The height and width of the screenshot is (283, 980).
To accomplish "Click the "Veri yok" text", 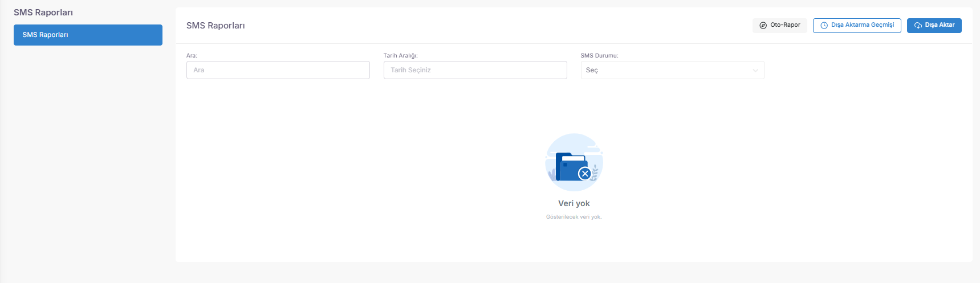I will pyautogui.click(x=574, y=203).
